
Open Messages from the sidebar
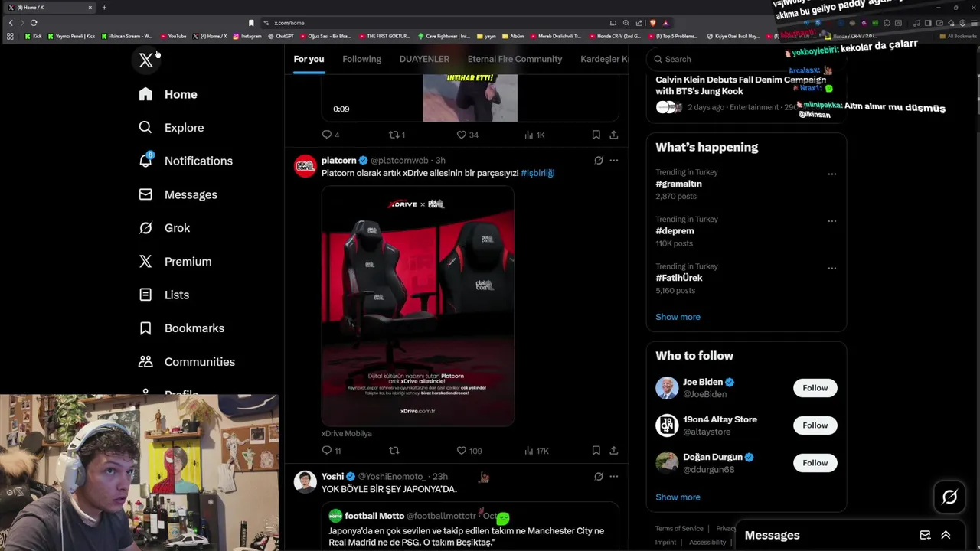(178, 194)
